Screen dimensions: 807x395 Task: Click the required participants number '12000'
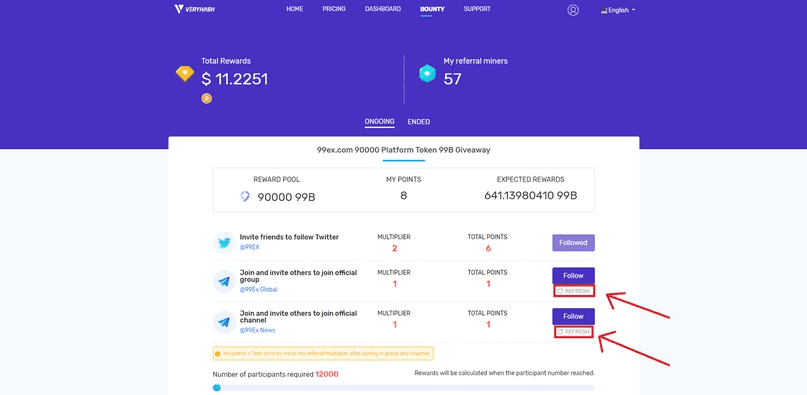pos(327,374)
